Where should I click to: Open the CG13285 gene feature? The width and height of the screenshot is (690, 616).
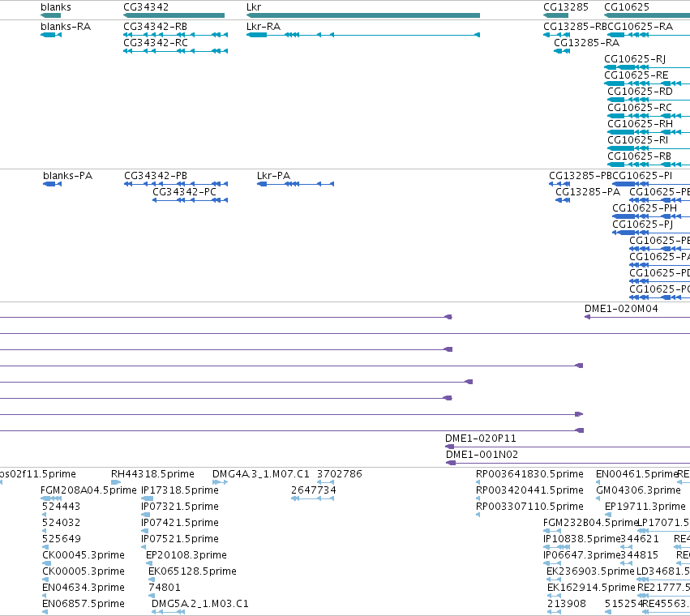[x=555, y=15]
